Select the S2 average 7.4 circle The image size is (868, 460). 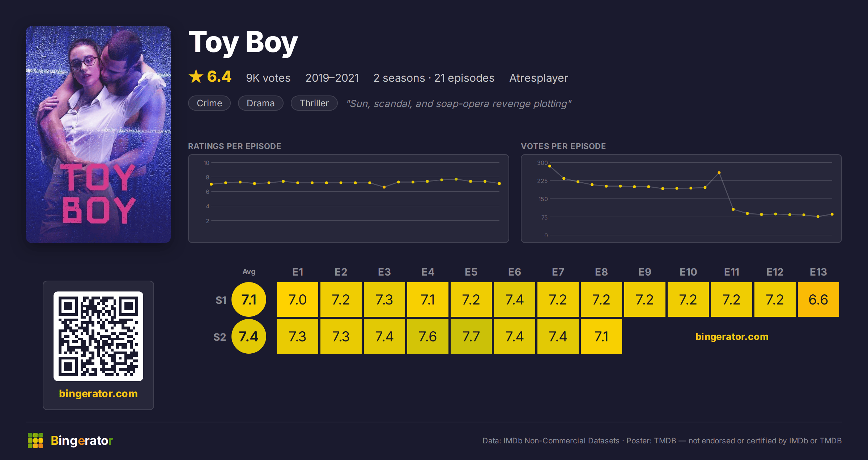pyautogui.click(x=249, y=336)
